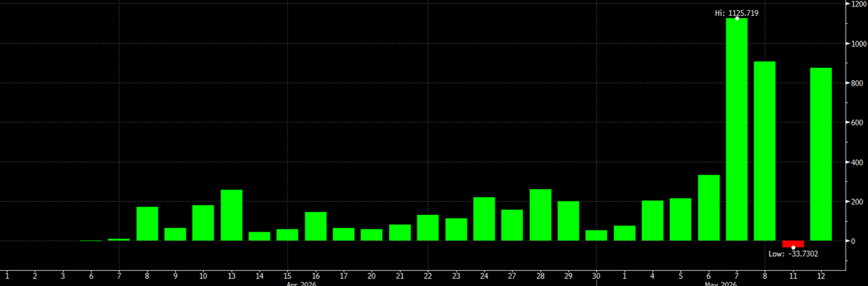Select the x-axis date label 12

point(821,276)
